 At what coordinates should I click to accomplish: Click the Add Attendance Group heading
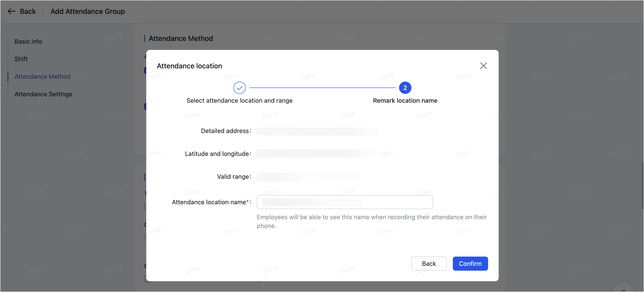click(x=87, y=11)
